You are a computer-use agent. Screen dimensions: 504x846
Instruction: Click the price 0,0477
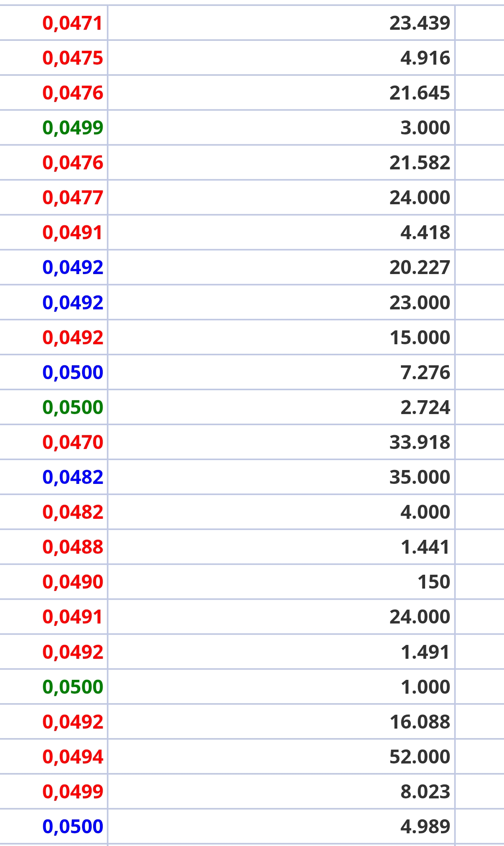pyautogui.click(x=73, y=198)
